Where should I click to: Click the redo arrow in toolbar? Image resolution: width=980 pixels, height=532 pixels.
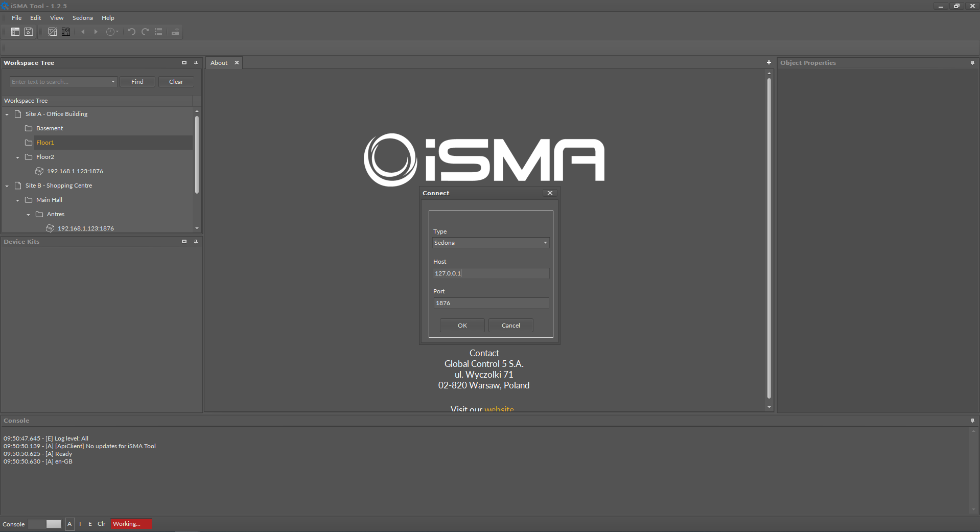point(145,32)
